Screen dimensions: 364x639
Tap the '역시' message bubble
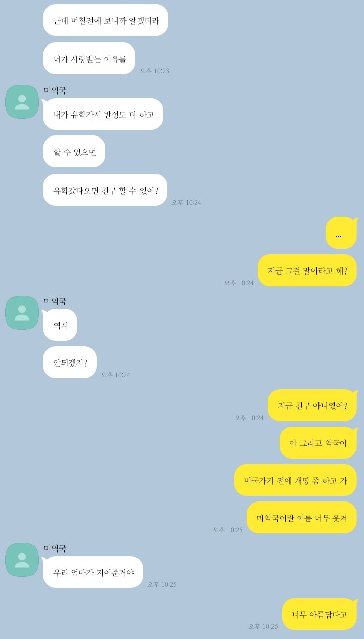coord(60,325)
